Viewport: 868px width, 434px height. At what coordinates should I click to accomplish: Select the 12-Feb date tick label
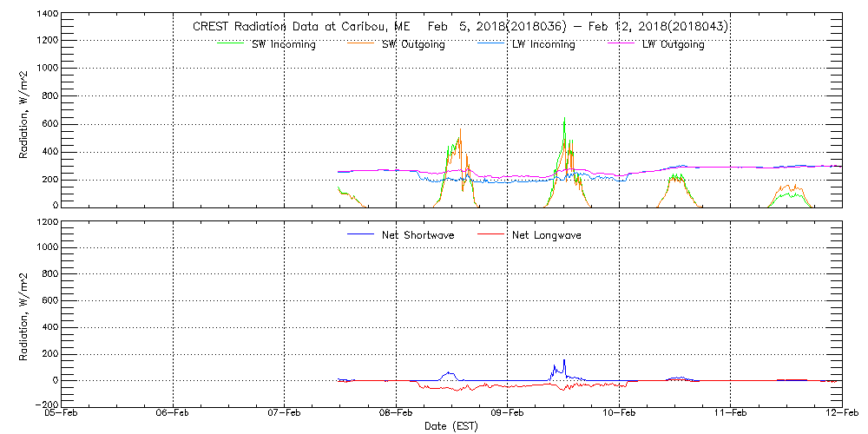click(840, 414)
